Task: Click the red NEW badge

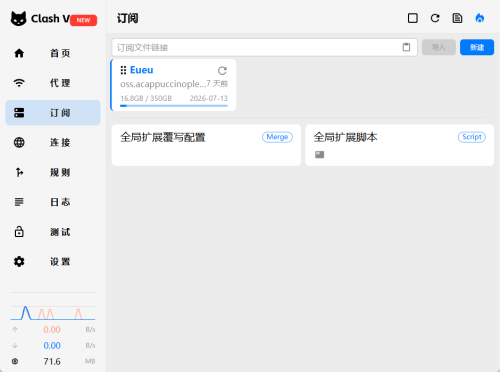Action: [83, 20]
